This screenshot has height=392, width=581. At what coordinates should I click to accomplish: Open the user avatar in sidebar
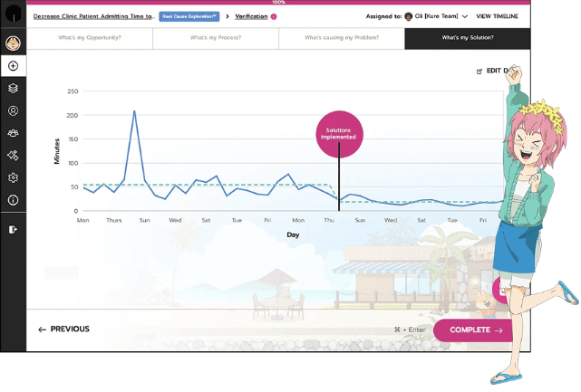(13, 43)
